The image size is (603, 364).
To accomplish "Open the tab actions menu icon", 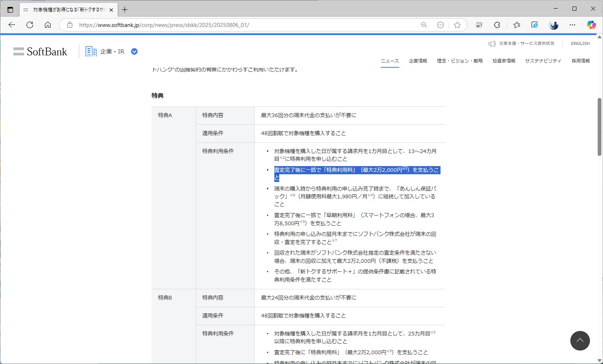I will (x=10, y=9).
